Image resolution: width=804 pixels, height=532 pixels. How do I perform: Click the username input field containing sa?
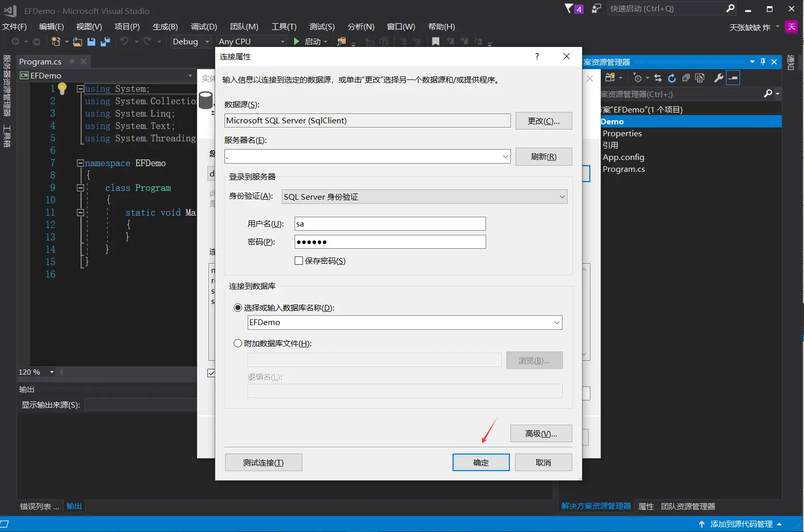pos(390,223)
